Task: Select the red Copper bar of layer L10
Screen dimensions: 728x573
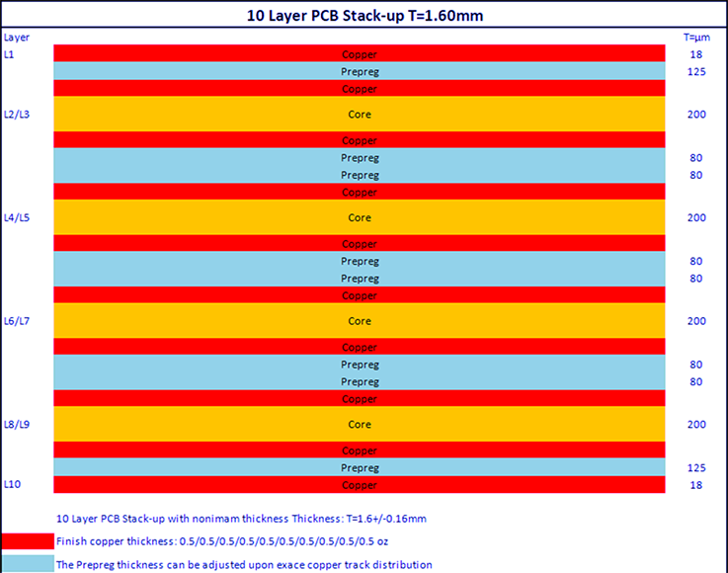Action: coord(360,484)
